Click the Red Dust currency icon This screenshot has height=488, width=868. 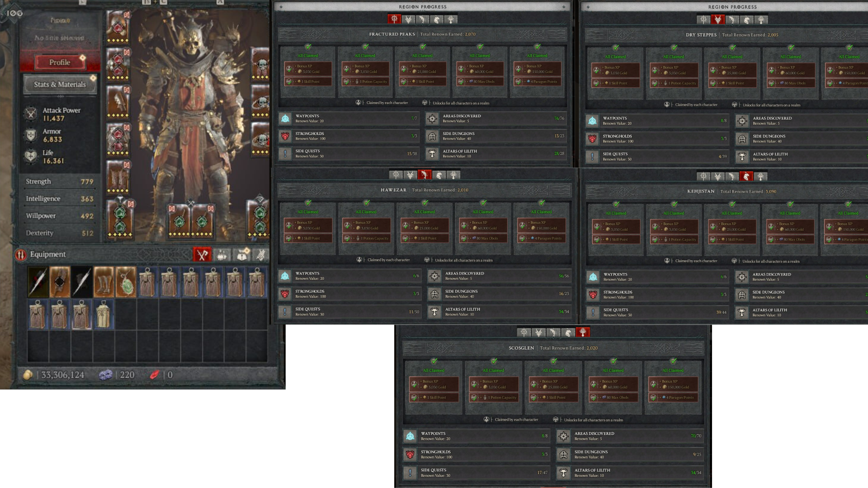point(155,375)
